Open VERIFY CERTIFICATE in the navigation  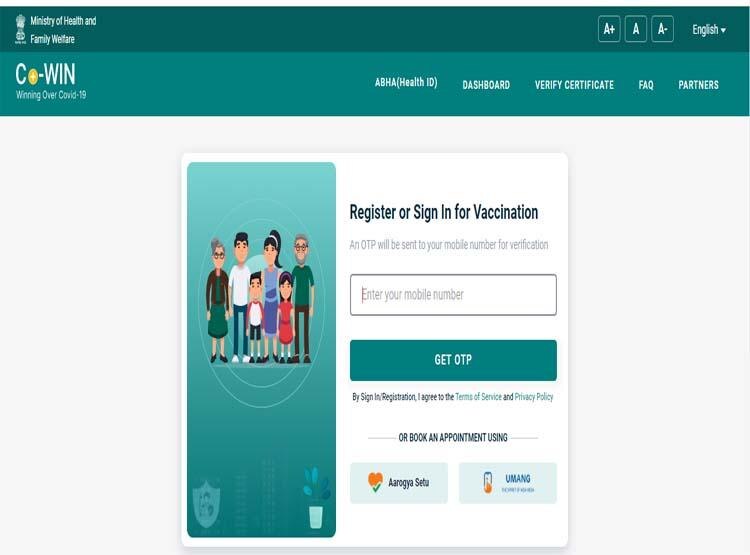tap(574, 85)
